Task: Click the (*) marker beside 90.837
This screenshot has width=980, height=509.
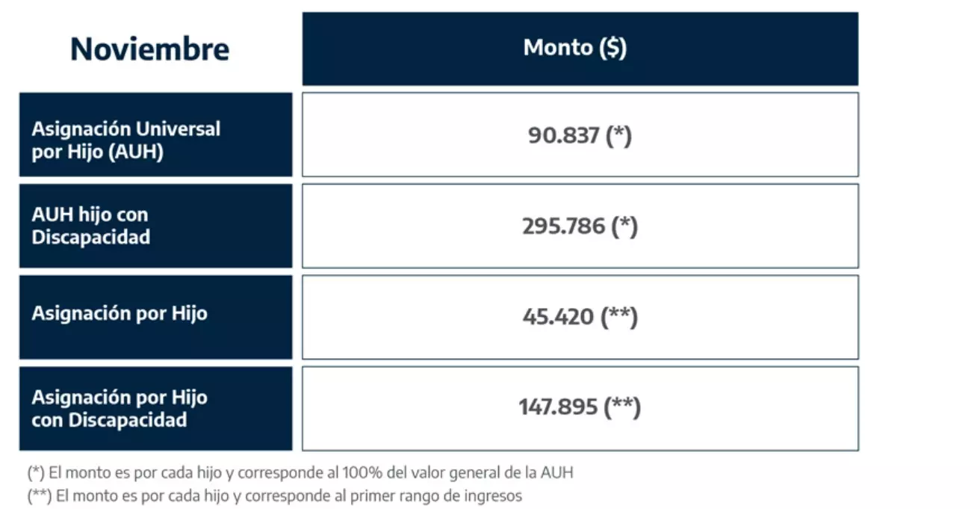Action: click(618, 136)
